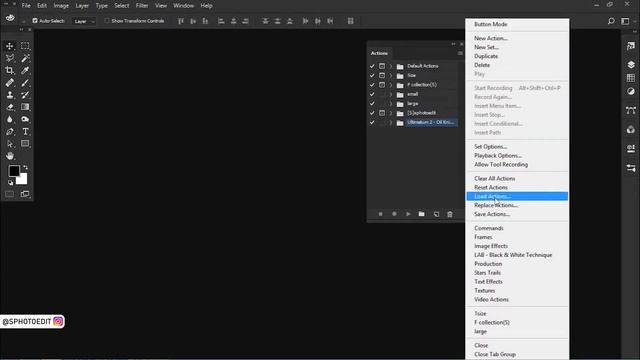Click the Play selection button in Actions
The image size is (640, 360).
click(408, 214)
